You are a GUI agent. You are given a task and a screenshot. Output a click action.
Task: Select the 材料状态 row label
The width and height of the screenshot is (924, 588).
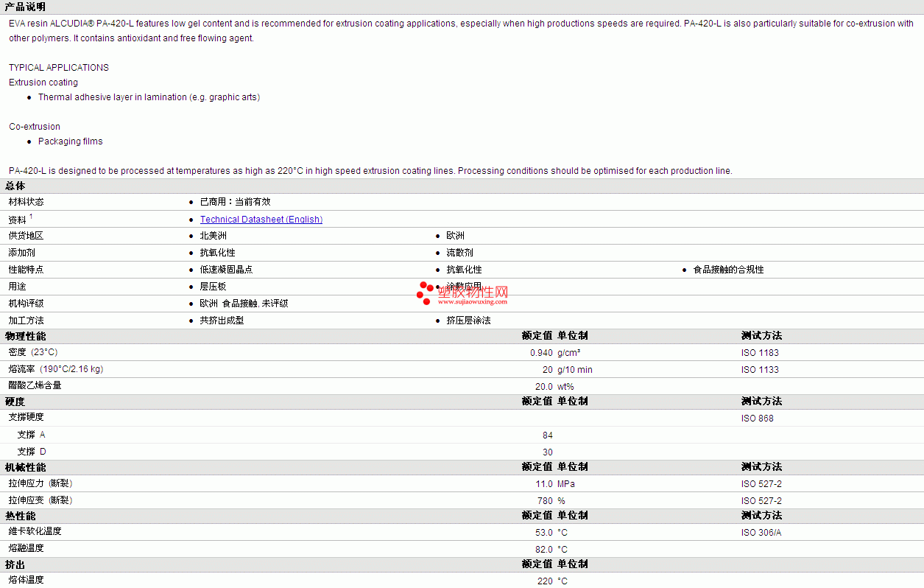[x=27, y=202]
